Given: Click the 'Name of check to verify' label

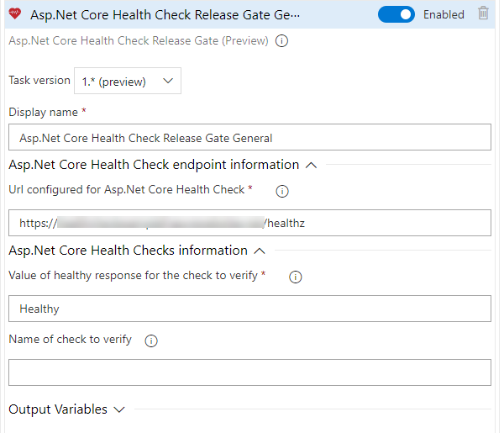Looking at the screenshot, I should tap(70, 339).
